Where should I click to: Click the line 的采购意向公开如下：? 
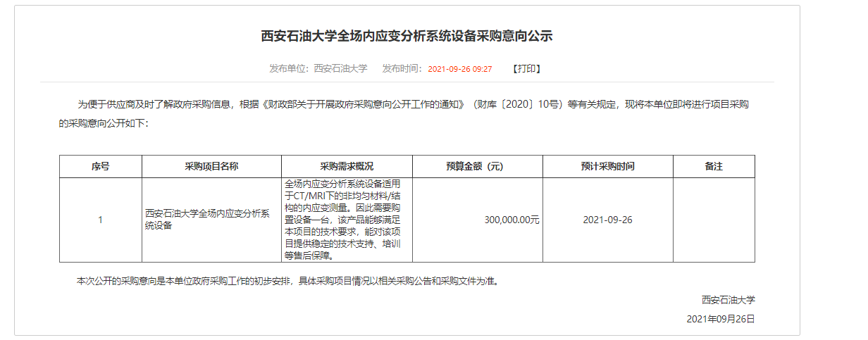(x=104, y=122)
